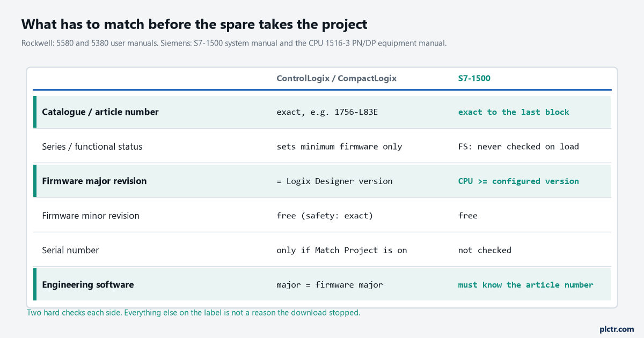This screenshot has height=338, width=644.
Task: Select the 'ControlLogix / CompactLogix' column header
Action: point(336,78)
